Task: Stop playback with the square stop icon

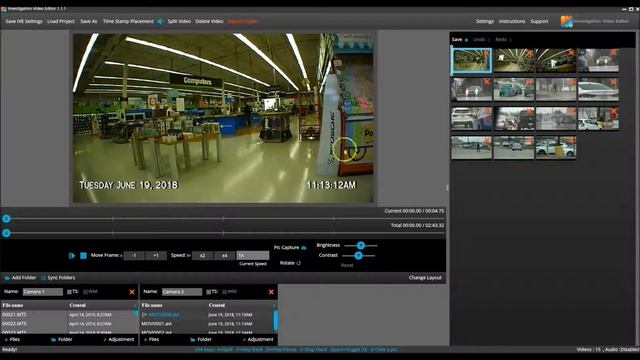Action: point(83,256)
